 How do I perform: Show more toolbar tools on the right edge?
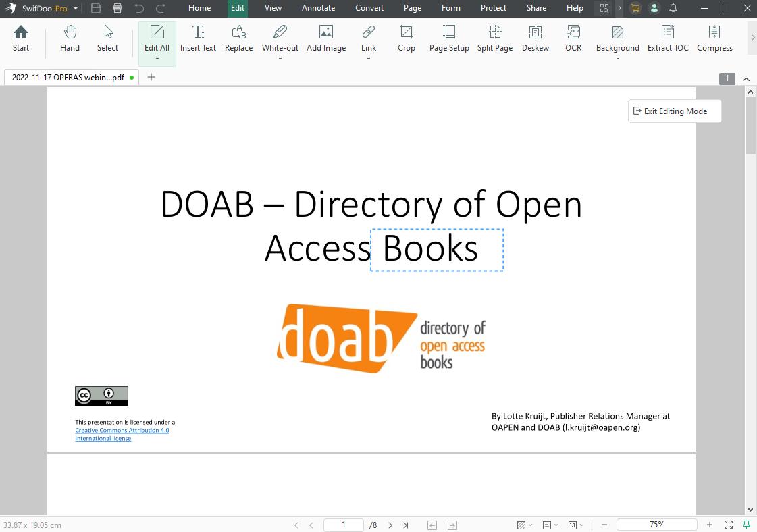752,37
